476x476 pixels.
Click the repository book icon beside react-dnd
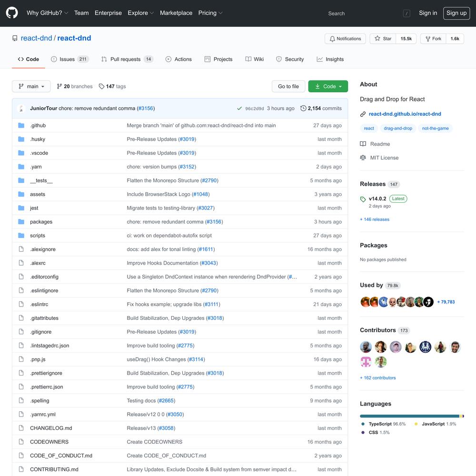tap(15, 38)
